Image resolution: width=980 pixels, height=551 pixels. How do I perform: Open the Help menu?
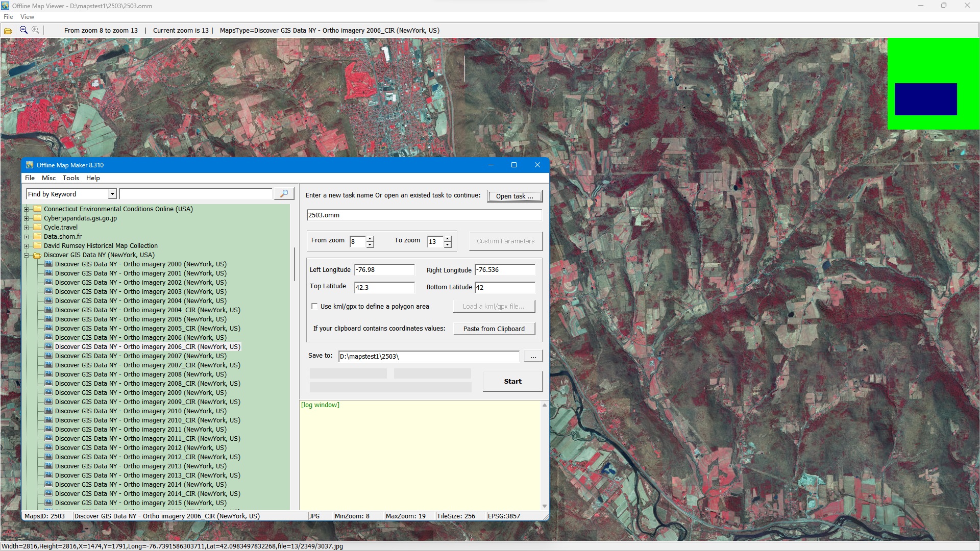[93, 178]
